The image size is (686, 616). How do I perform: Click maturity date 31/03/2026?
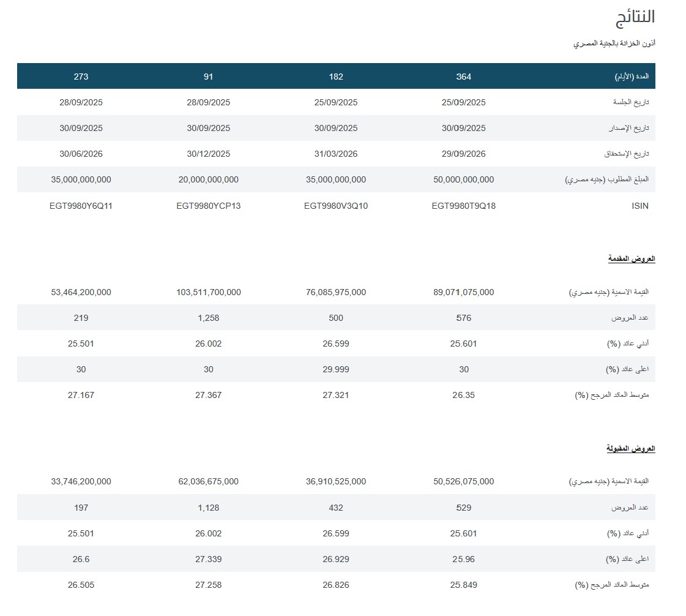click(x=335, y=154)
